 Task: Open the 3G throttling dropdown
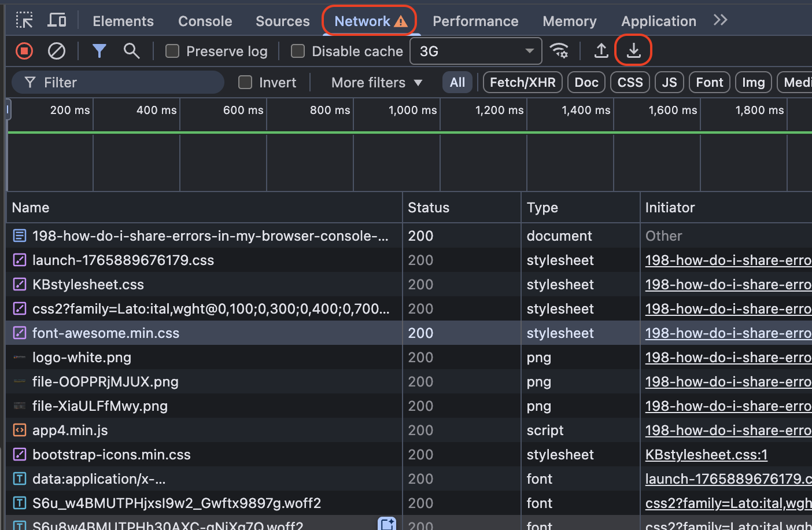[x=475, y=51]
